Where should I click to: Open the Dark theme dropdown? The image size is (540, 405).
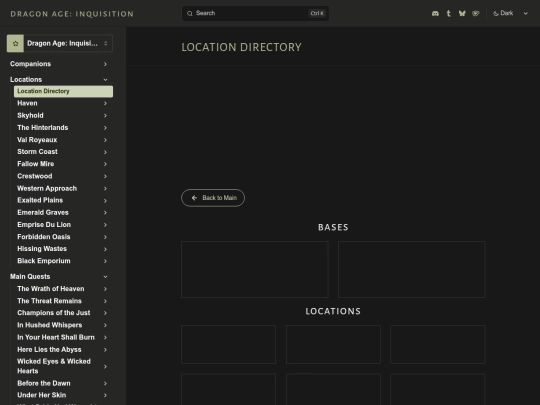pos(511,13)
